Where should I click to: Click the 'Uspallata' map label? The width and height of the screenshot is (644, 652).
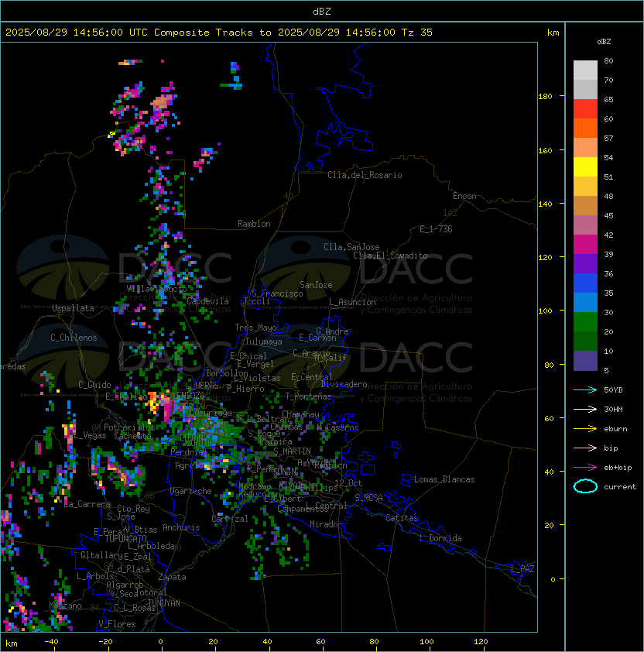click(73, 308)
